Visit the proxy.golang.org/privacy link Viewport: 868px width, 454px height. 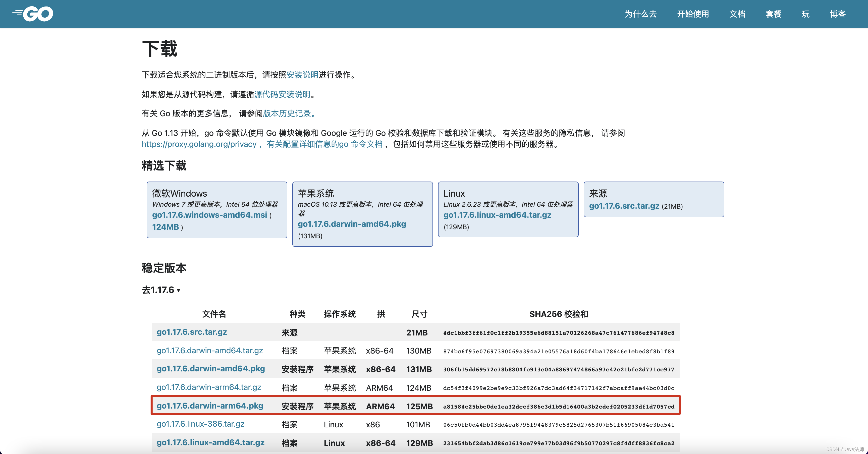pos(199,144)
